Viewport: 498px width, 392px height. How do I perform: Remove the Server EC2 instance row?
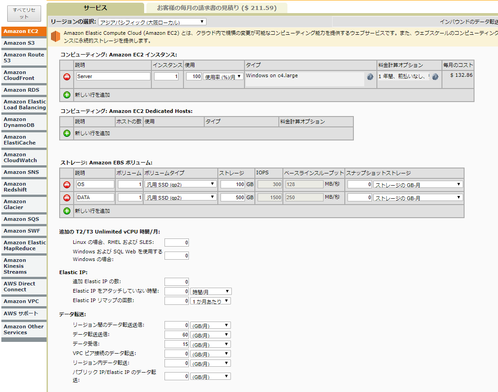point(67,77)
